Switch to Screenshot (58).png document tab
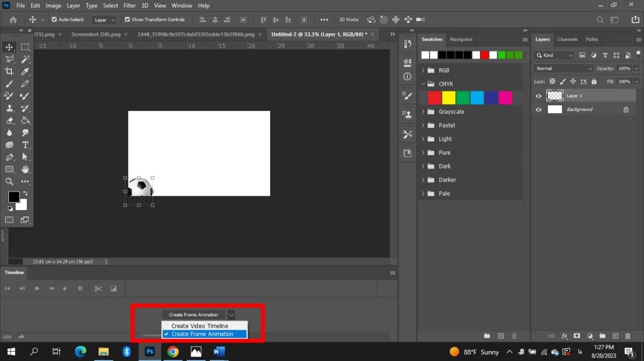Image resolution: width=644 pixels, height=361 pixels. click(96, 35)
